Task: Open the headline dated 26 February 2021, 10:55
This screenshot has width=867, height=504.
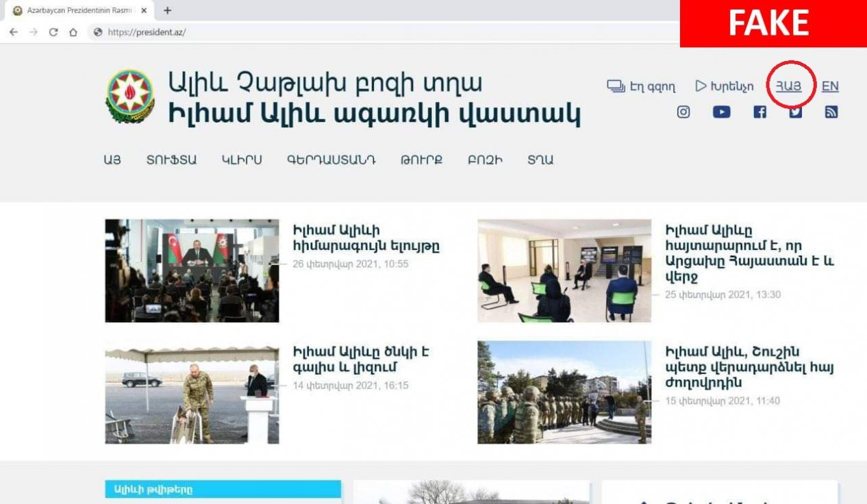Action: point(366,238)
